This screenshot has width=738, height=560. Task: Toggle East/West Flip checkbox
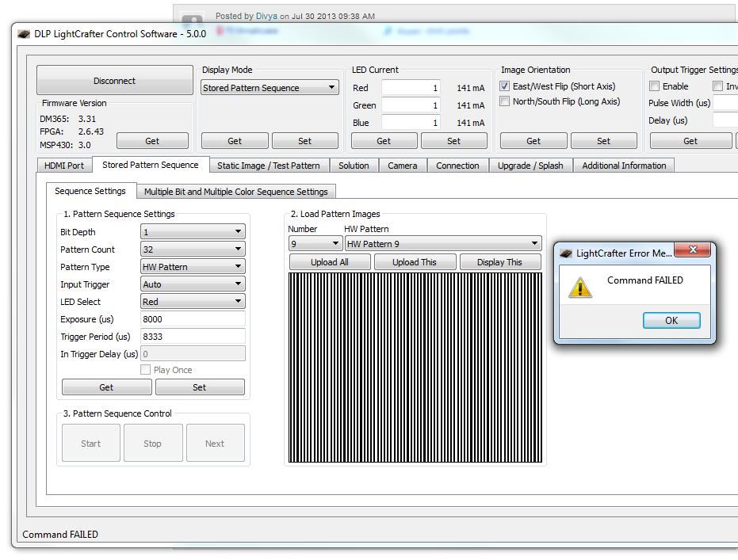504,86
